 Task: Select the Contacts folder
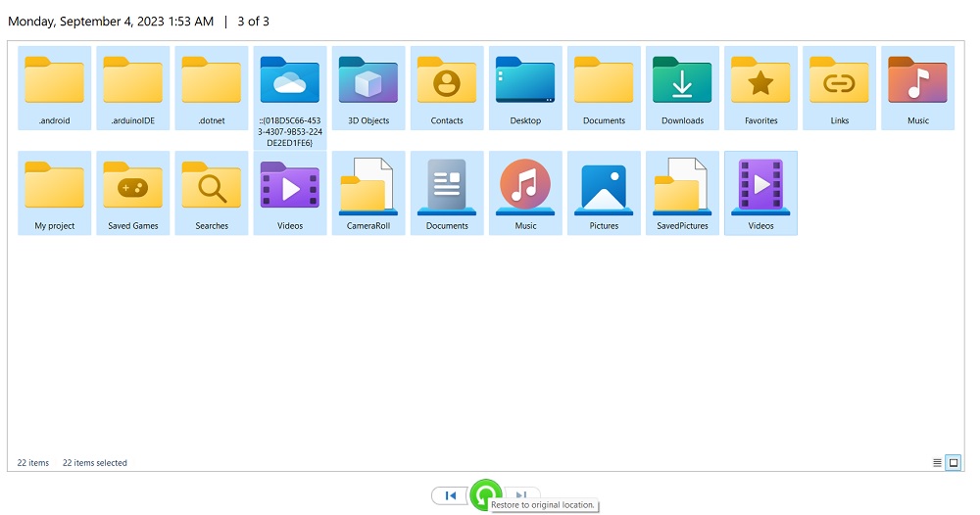447,88
